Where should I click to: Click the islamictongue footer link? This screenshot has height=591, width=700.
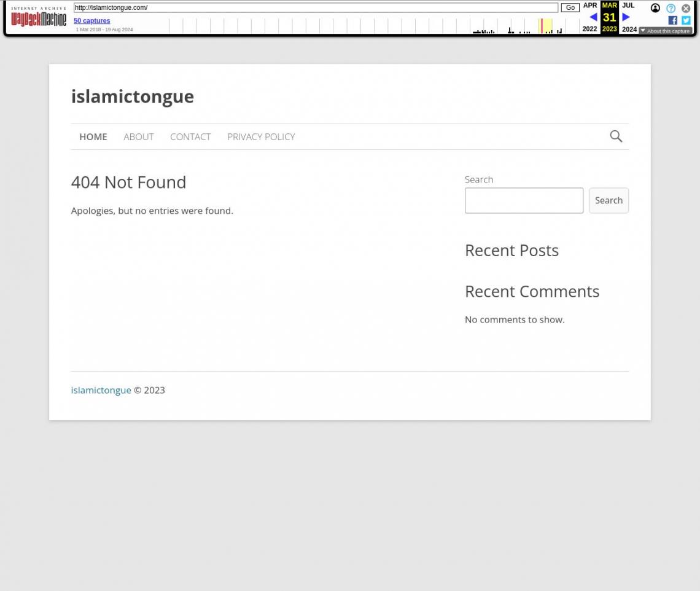[x=101, y=390]
